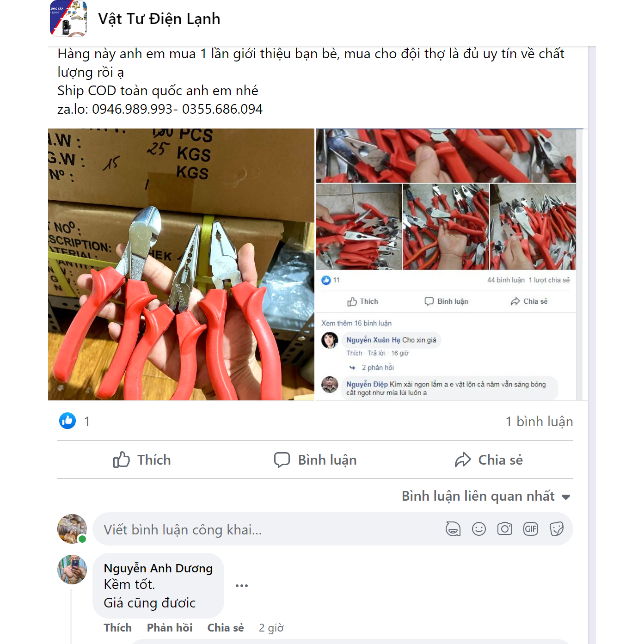Viewport: 644px width, 644px height.
Task: Show the 1 bình luận comment count
Action: pos(539,422)
